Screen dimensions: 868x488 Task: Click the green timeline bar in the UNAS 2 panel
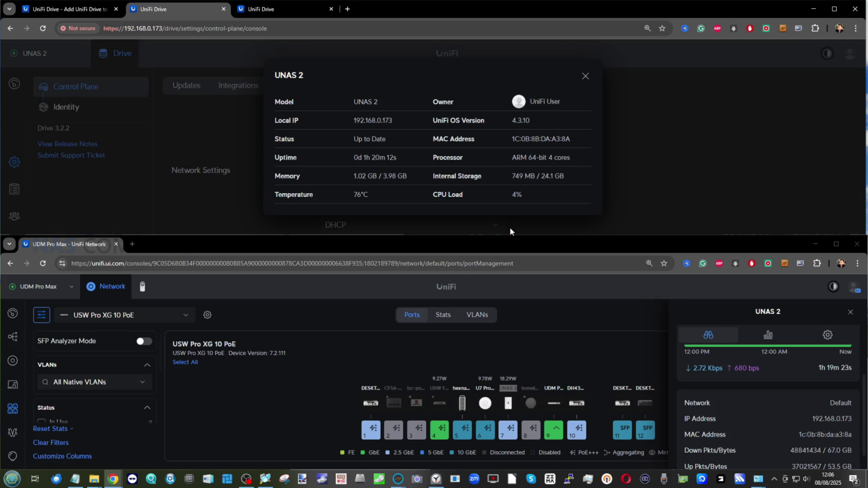tap(768, 346)
